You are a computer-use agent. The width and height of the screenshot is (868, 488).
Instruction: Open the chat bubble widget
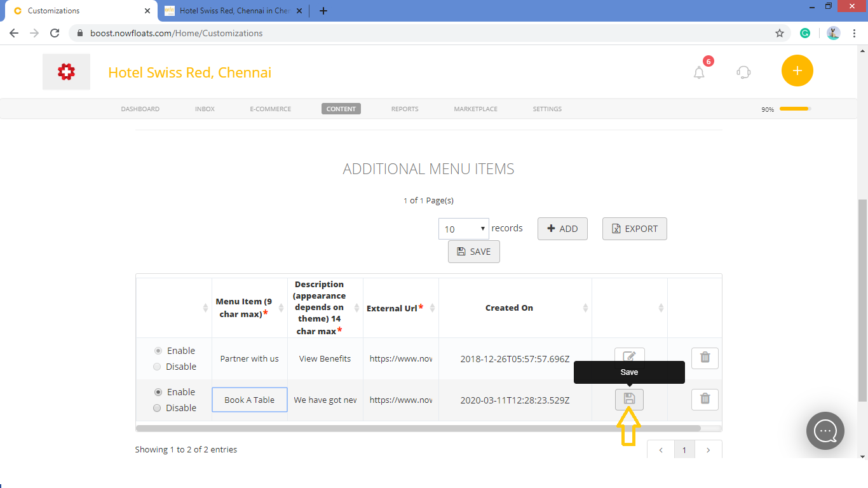pyautogui.click(x=825, y=431)
